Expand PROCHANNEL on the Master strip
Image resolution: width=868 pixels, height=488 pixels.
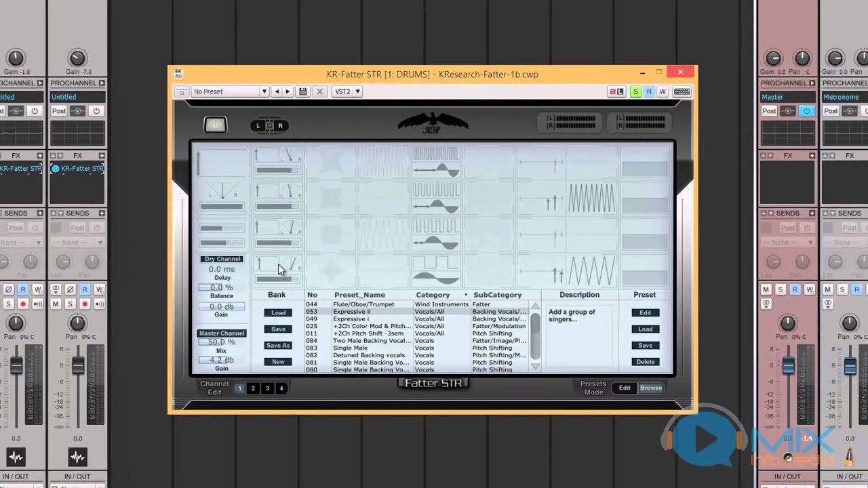pyautogui.click(x=813, y=83)
